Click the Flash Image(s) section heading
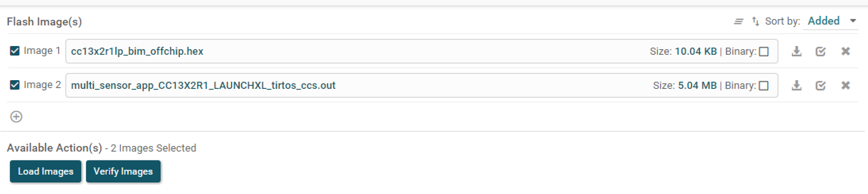This screenshot has height=194, width=868. [x=44, y=21]
